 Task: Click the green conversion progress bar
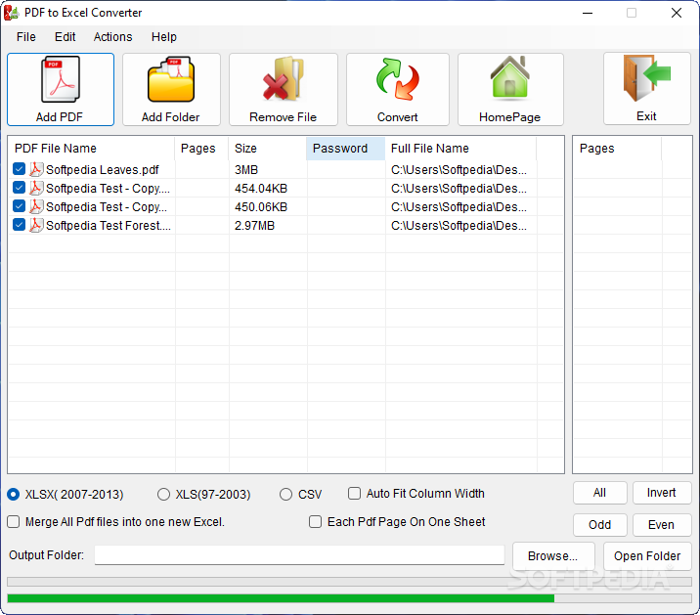281,598
